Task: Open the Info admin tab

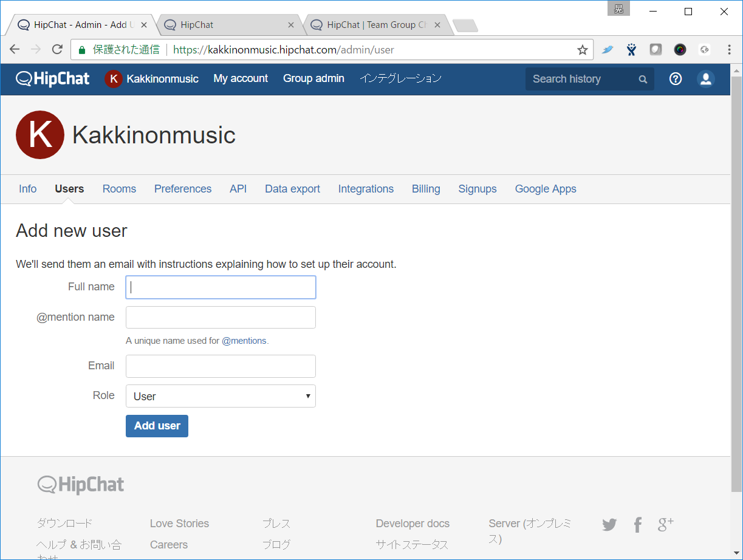Action: click(x=28, y=189)
